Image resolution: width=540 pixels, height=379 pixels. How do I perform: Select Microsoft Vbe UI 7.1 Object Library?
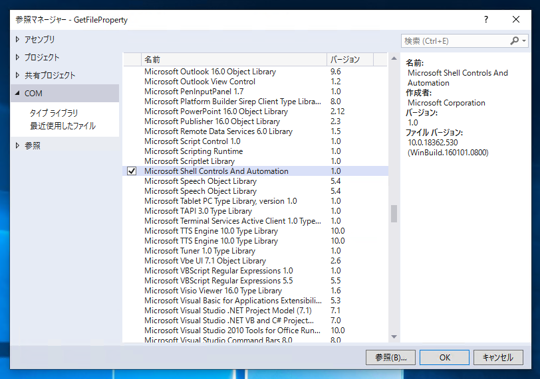pos(255,261)
